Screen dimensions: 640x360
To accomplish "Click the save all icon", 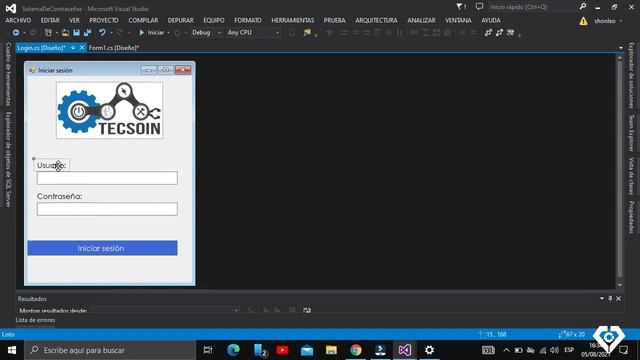I will point(87,33).
